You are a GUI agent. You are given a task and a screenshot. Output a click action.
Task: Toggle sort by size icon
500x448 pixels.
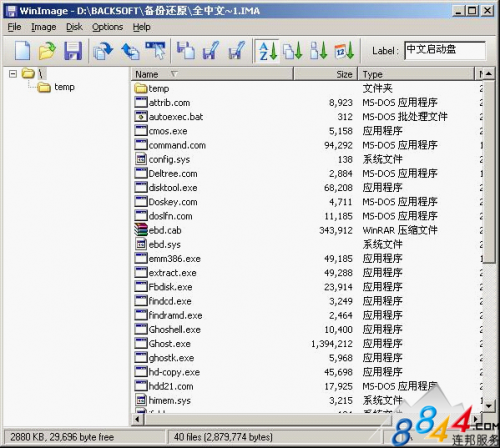tap(319, 51)
